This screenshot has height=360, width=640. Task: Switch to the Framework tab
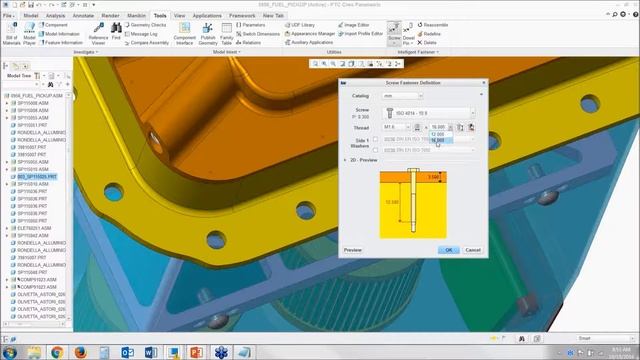click(x=242, y=16)
